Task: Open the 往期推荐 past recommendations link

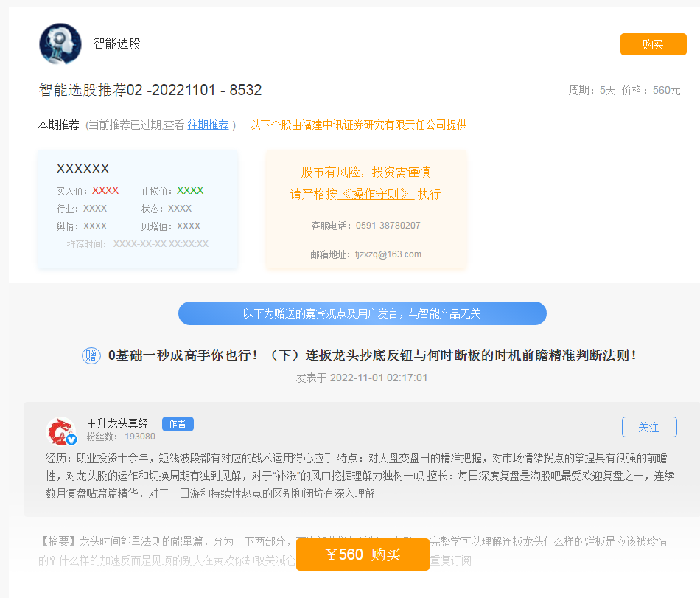Action: click(207, 124)
